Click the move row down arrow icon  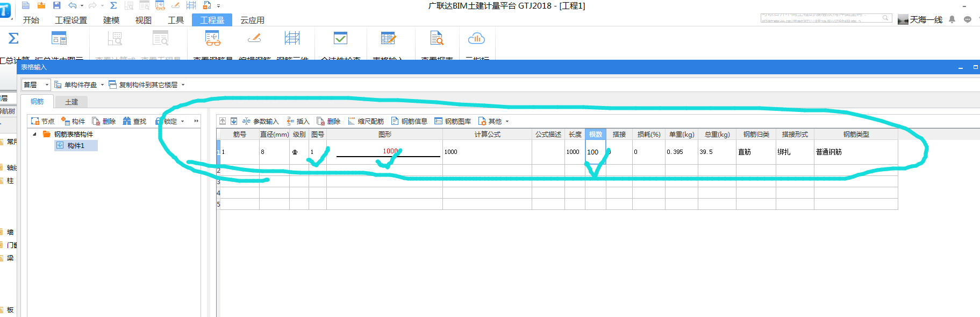click(234, 121)
